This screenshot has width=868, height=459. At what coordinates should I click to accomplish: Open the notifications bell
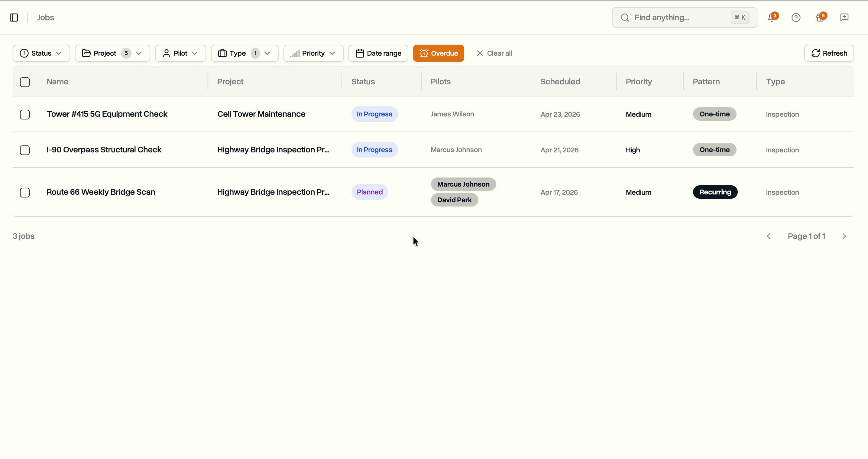pyautogui.click(x=771, y=18)
